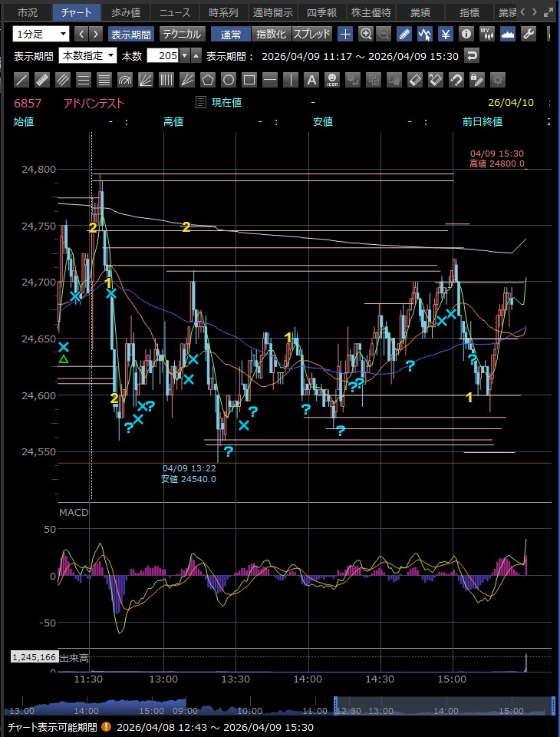The width and height of the screenshot is (560, 737).
Task: Click the zoom in magnifier icon
Action: tap(366, 34)
